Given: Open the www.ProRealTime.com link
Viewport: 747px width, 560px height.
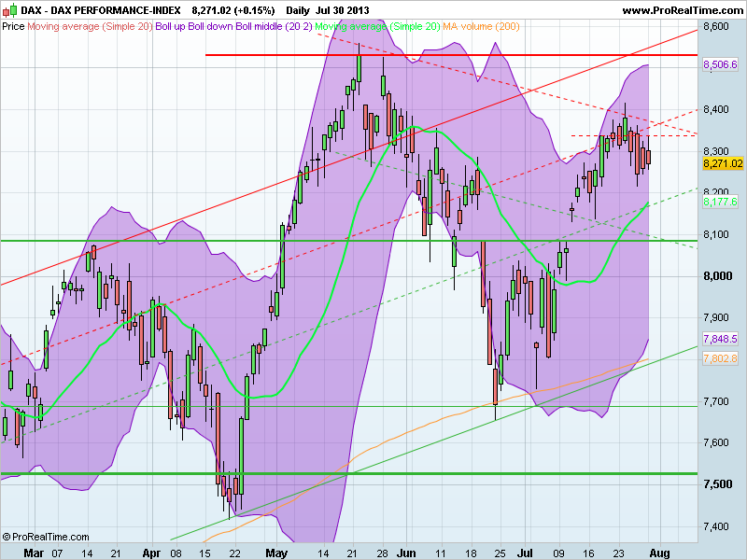Looking at the screenshot, I should click(x=683, y=10).
